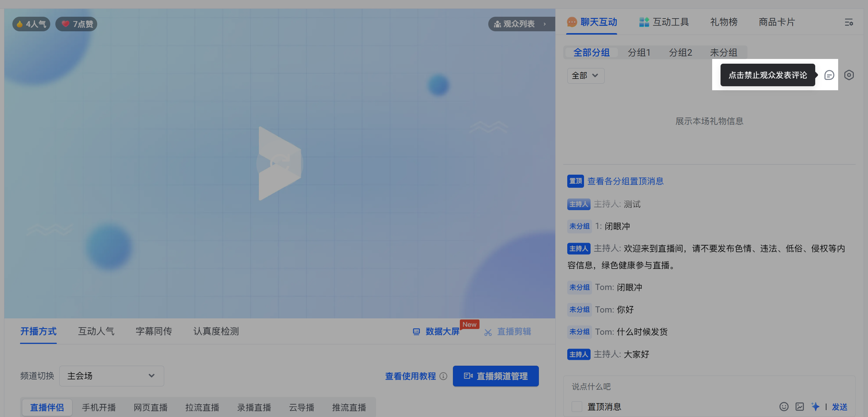
Task: Select the 全部分组 group tab
Action: (592, 52)
